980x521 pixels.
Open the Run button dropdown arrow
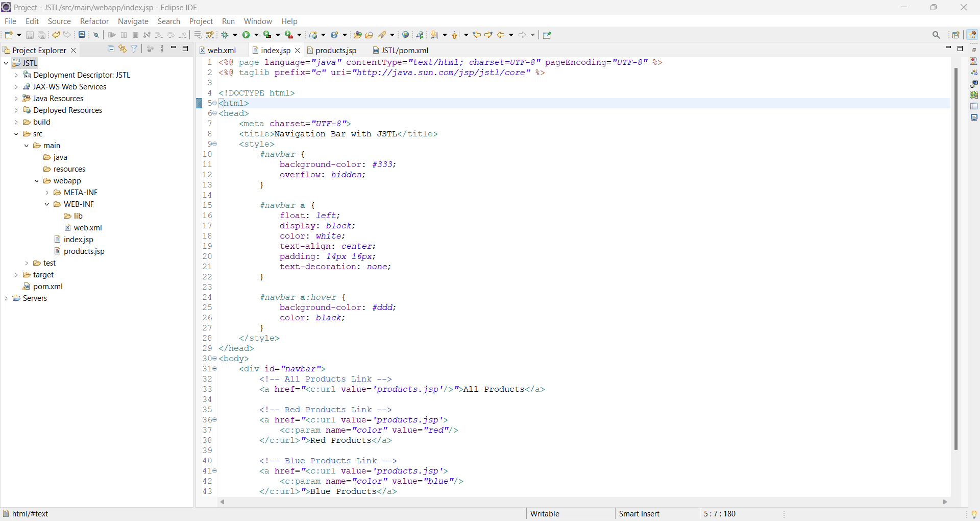[x=256, y=36]
